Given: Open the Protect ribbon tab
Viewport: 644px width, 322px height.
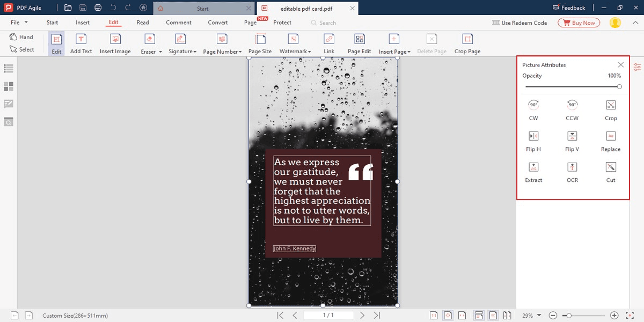Looking at the screenshot, I should [282, 23].
